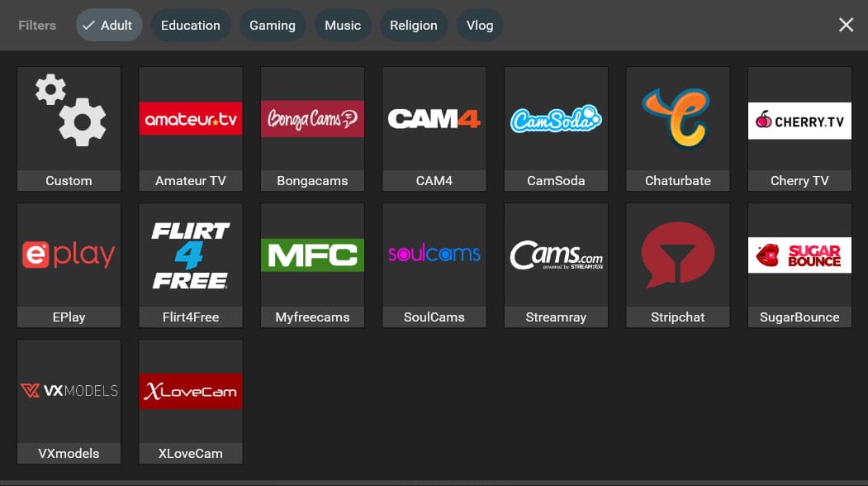Image resolution: width=868 pixels, height=486 pixels.
Task: Click the "Myfreecams" caption
Action: [312, 317]
